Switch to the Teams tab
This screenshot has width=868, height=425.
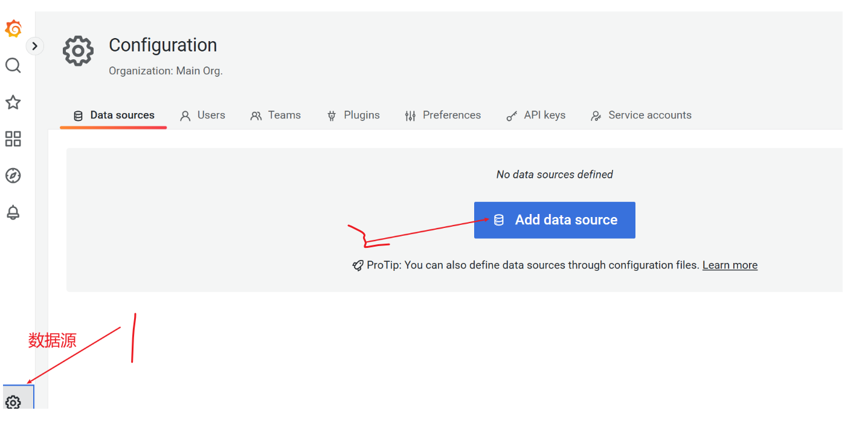pos(276,115)
